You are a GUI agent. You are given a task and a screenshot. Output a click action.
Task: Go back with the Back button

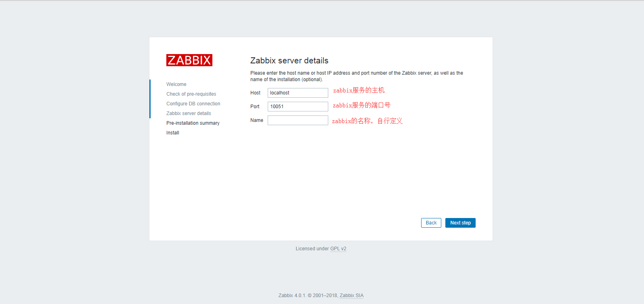(x=431, y=223)
